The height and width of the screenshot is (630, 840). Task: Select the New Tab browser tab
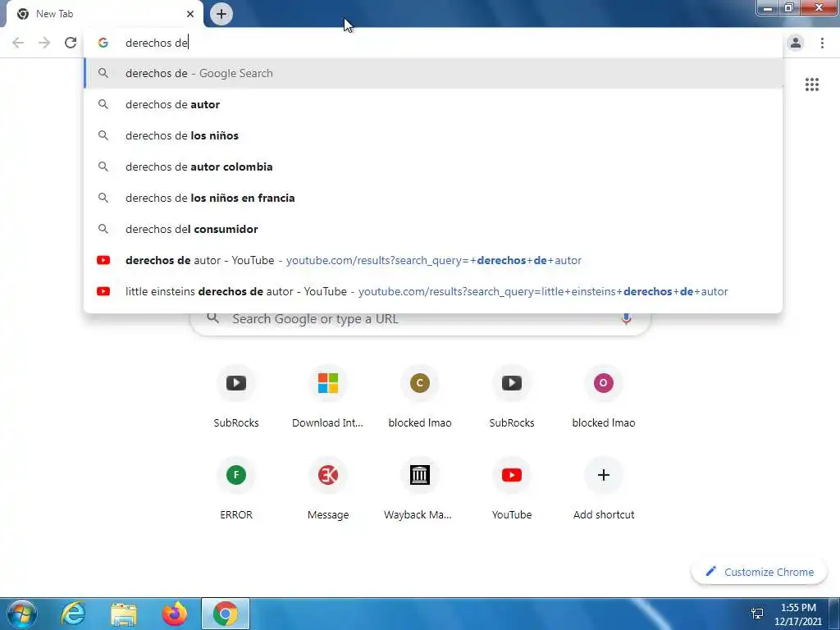click(x=104, y=14)
